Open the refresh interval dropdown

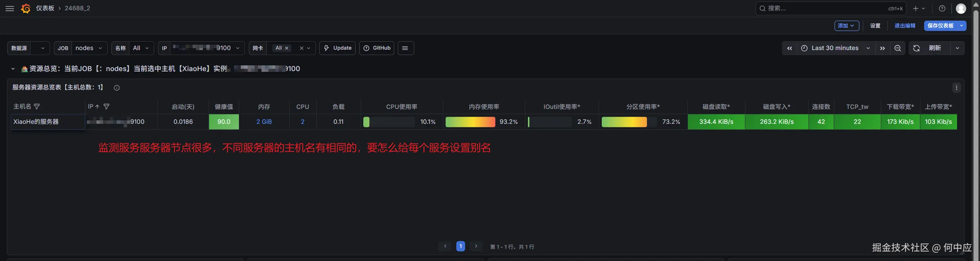pos(957,48)
